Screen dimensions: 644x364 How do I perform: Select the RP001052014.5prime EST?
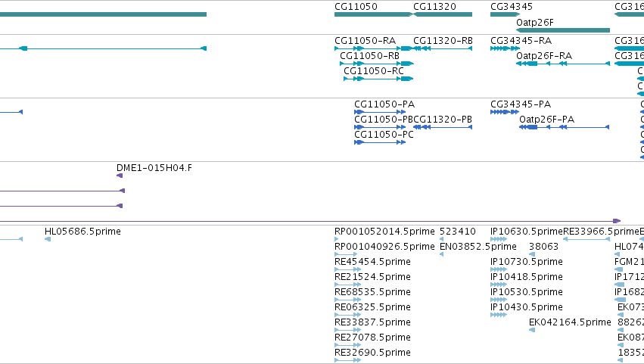tap(336, 239)
